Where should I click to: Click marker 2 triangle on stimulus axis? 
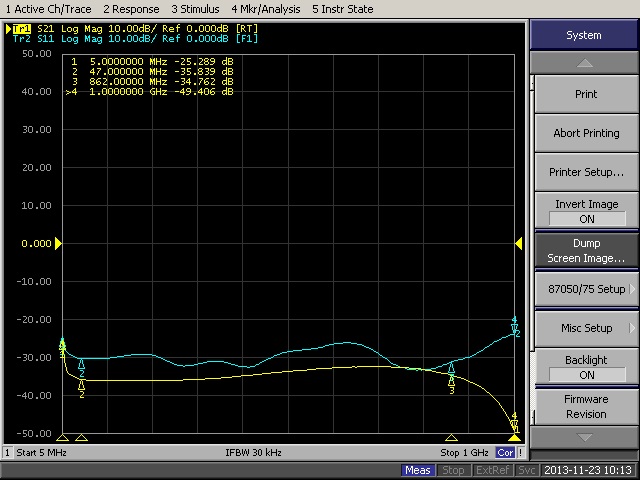click(81, 438)
